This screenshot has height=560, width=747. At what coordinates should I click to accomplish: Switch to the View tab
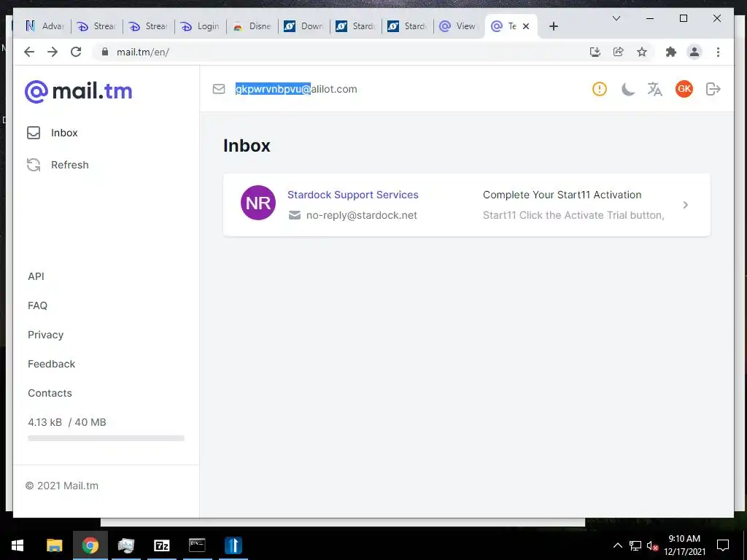click(459, 26)
